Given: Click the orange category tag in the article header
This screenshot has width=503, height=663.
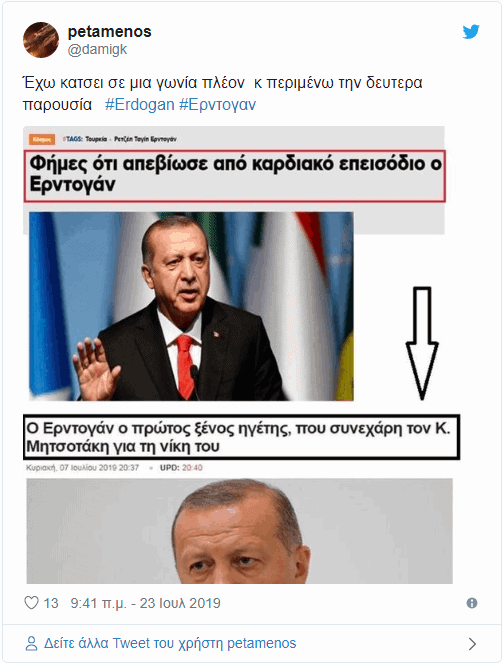Looking at the screenshot, I should coord(42,139).
